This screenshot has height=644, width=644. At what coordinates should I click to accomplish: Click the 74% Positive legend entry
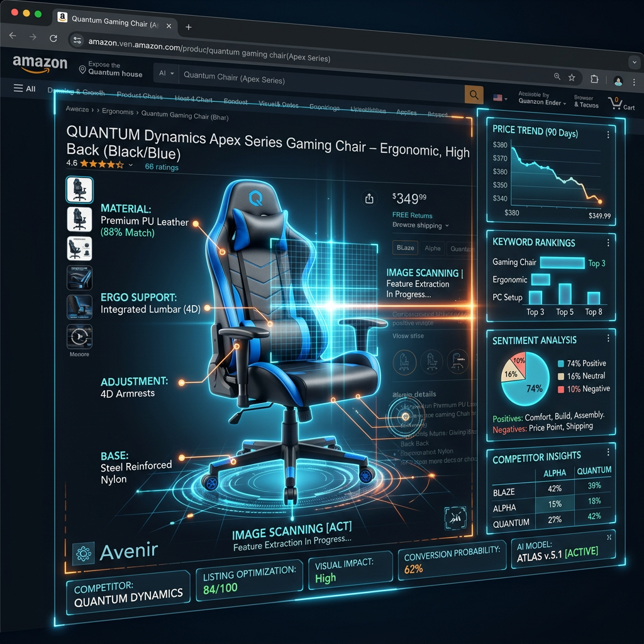click(x=582, y=364)
